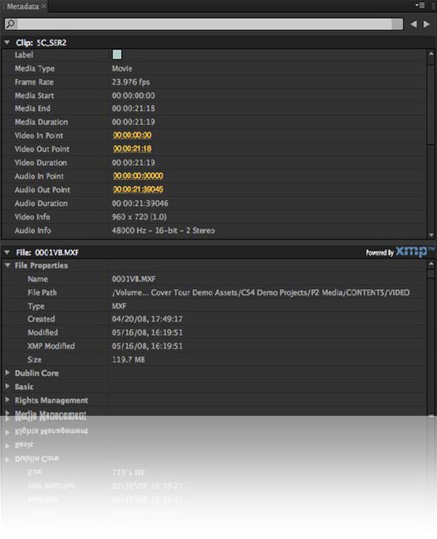Viewport: 437px width, 539px height.
Task: Select the XMP Modified row date value
Action: [x=147, y=346]
